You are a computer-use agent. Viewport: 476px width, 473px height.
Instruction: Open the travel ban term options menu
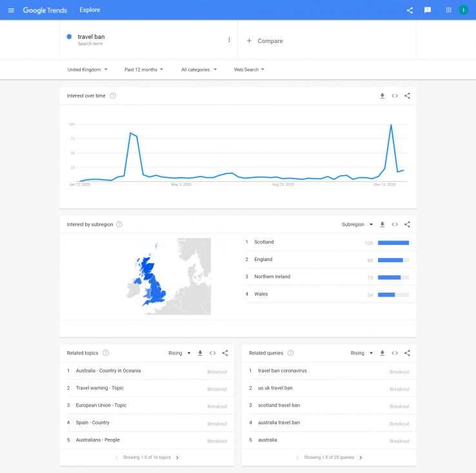click(229, 40)
